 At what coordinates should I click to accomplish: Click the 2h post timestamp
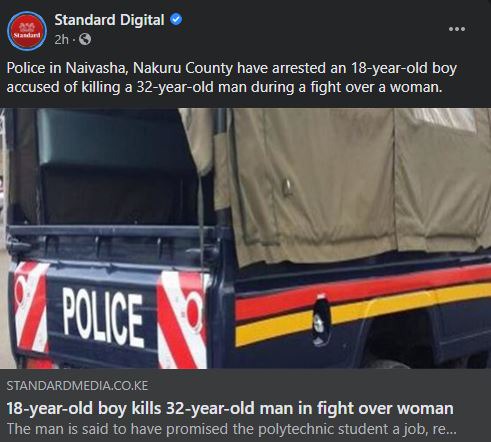coord(61,40)
